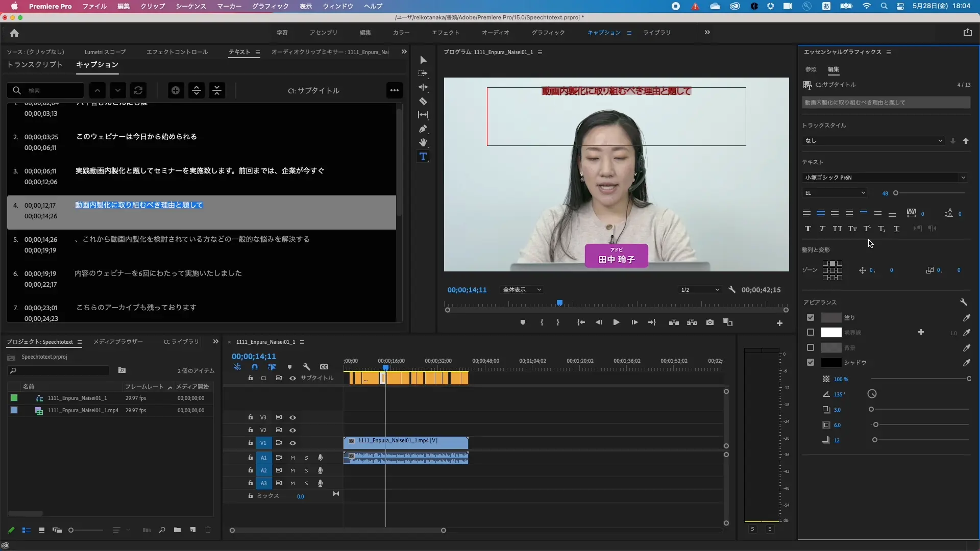Toggle V2 track output eye
The height and width of the screenshot is (551, 980).
coord(292,430)
